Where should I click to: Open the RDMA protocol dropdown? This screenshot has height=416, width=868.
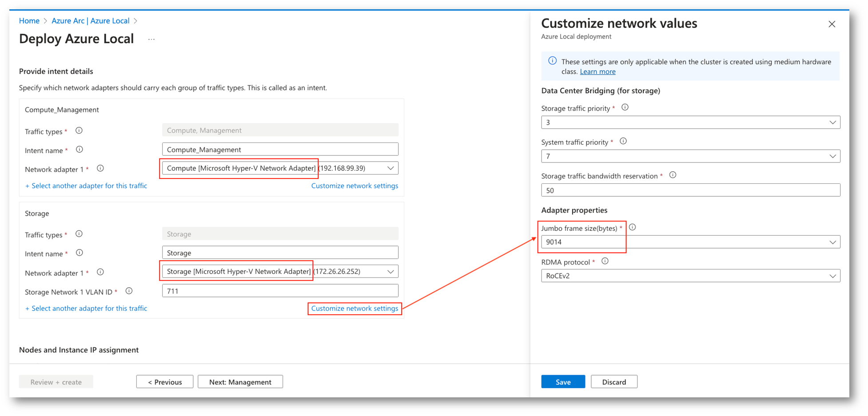pyautogui.click(x=690, y=276)
